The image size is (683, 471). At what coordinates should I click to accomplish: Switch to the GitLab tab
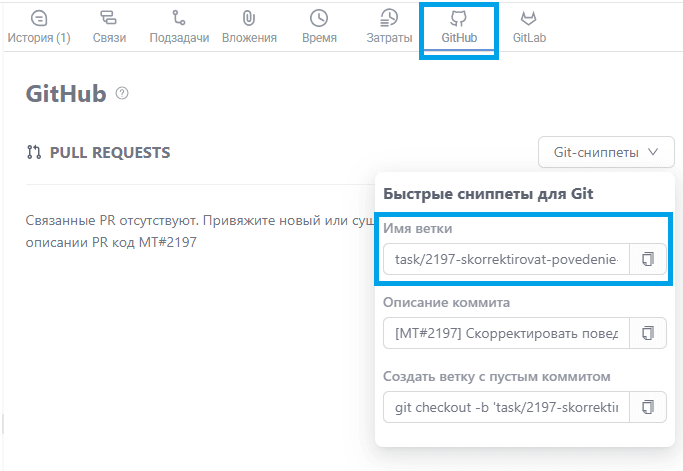[529, 27]
